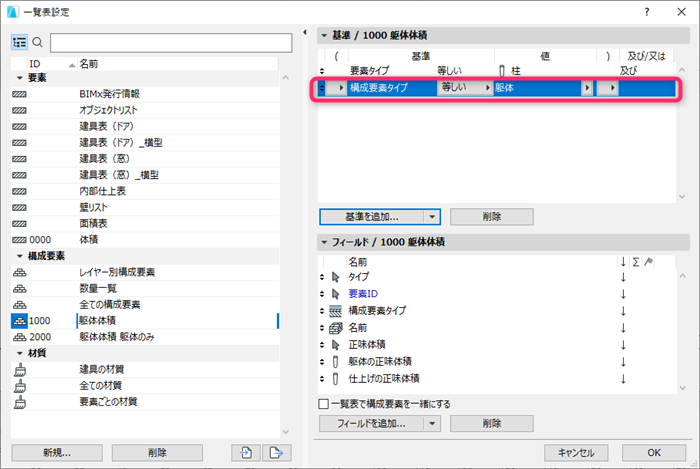
Task: Collapse the left panel with the arrow
Action: [304, 32]
